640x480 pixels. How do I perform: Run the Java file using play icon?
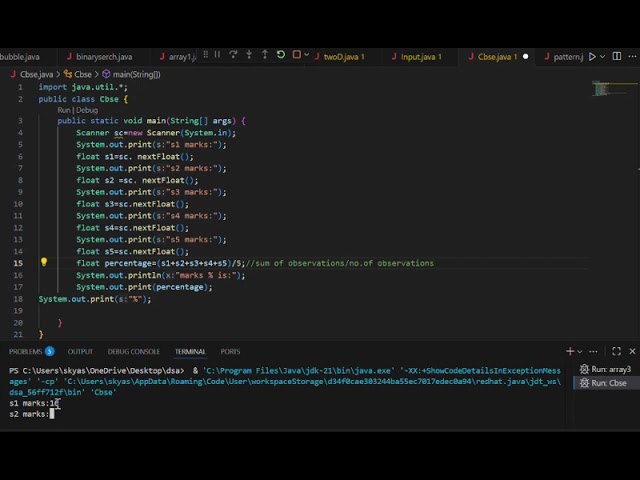tap(592, 57)
